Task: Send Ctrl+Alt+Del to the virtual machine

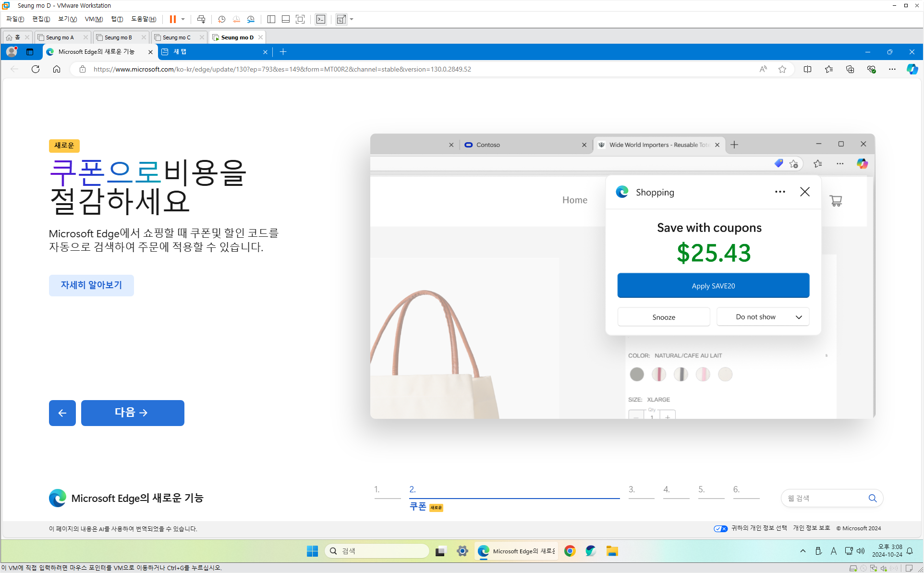Action: 201,19
